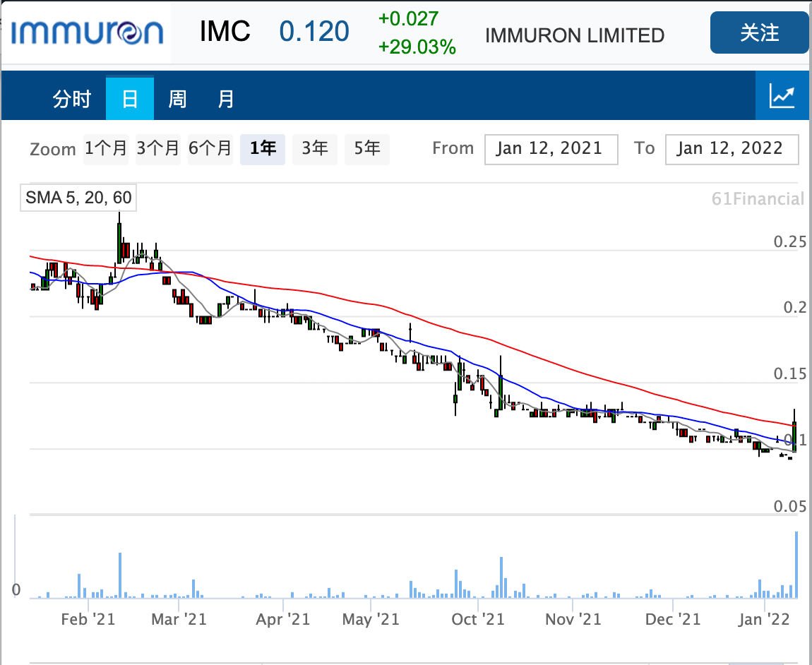This screenshot has height=665, width=812.
Task: Click the +29.03% change percentage
Action: click(x=417, y=47)
